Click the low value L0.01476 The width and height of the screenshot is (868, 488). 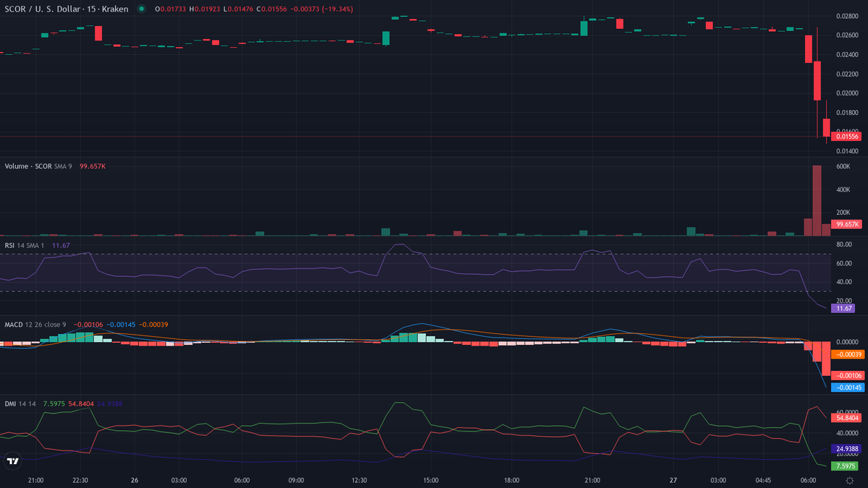tap(238, 9)
